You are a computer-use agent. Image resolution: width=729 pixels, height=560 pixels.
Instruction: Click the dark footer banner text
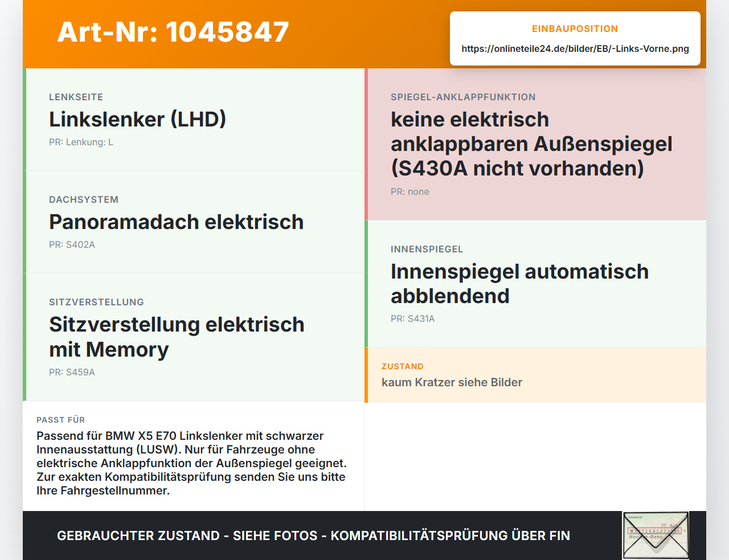click(313, 536)
